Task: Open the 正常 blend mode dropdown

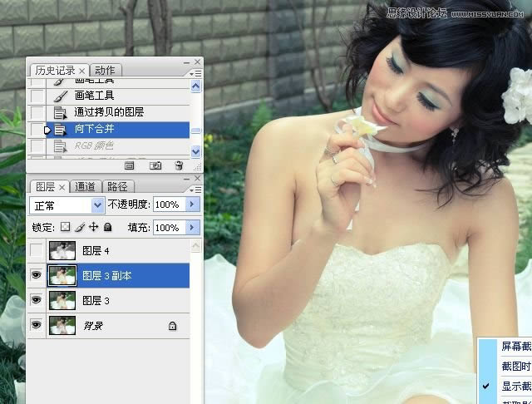Action: 97,204
